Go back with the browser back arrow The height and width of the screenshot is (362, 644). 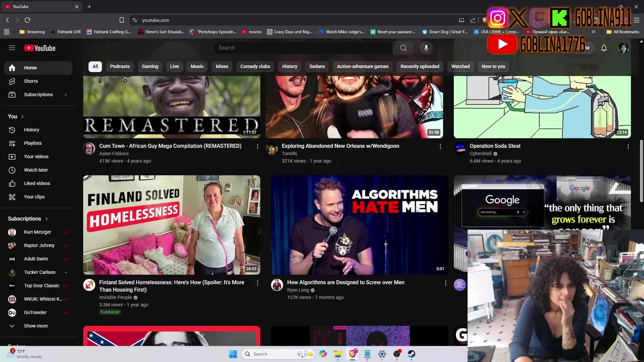(x=7, y=20)
